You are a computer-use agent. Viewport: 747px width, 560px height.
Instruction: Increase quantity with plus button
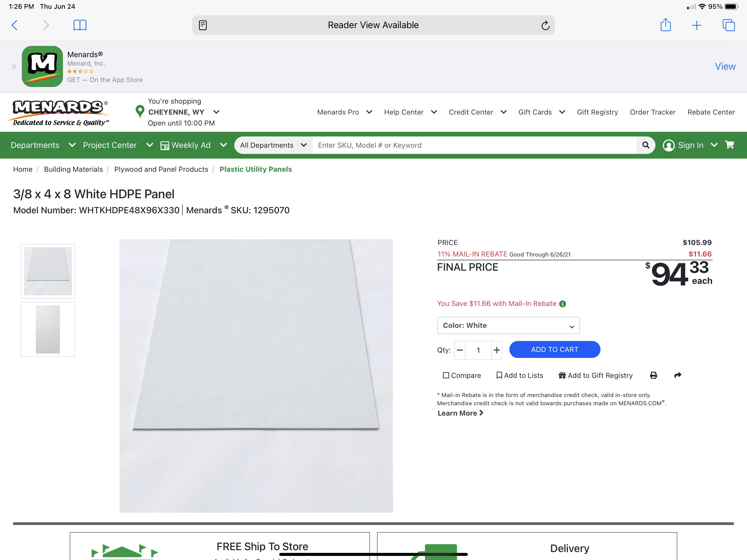point(497,350)
